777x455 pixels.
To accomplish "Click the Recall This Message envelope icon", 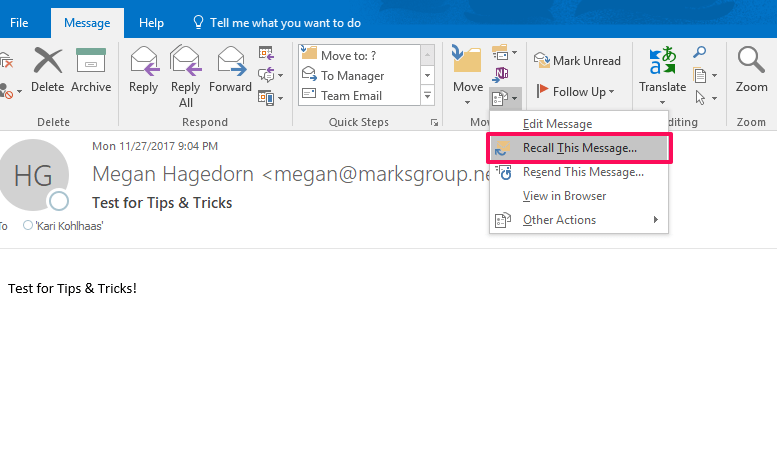I will click(502, 148).
